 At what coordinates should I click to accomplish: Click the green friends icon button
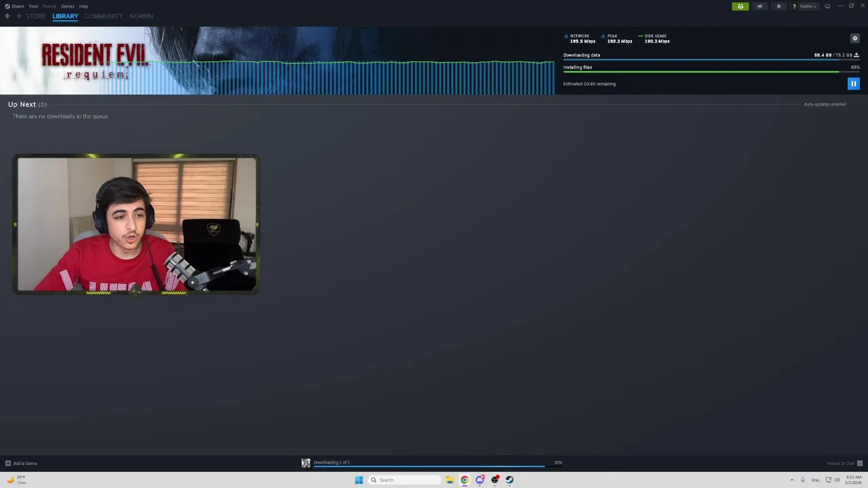[740, 6]
